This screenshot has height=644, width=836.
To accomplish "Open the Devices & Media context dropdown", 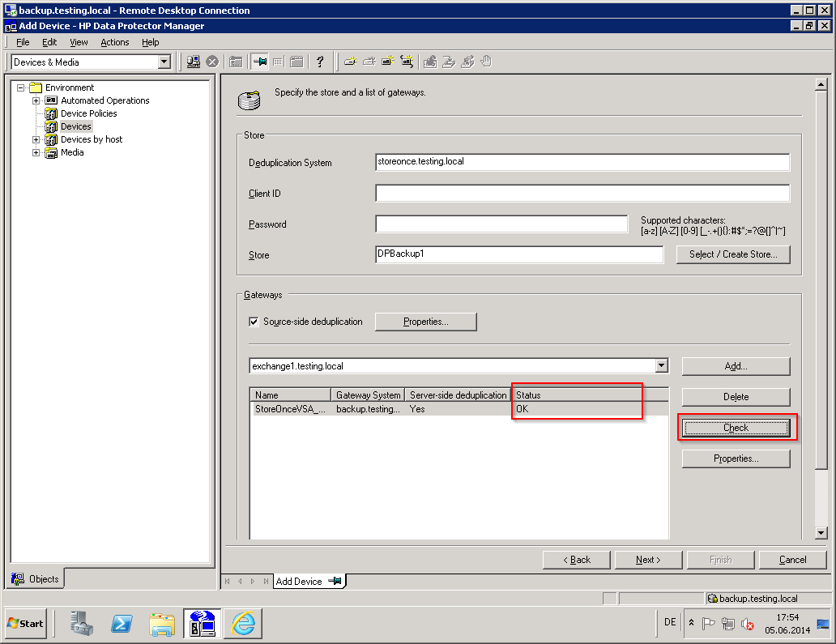I will tap(164, 62).
